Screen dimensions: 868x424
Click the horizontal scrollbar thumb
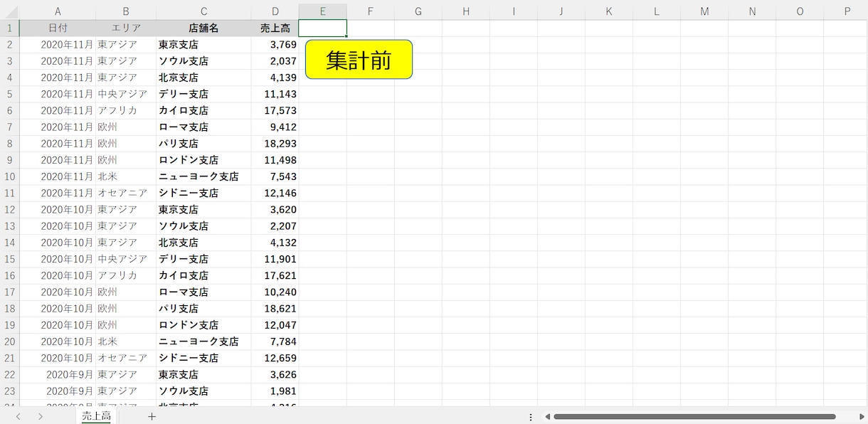click(x=694, y=417)
